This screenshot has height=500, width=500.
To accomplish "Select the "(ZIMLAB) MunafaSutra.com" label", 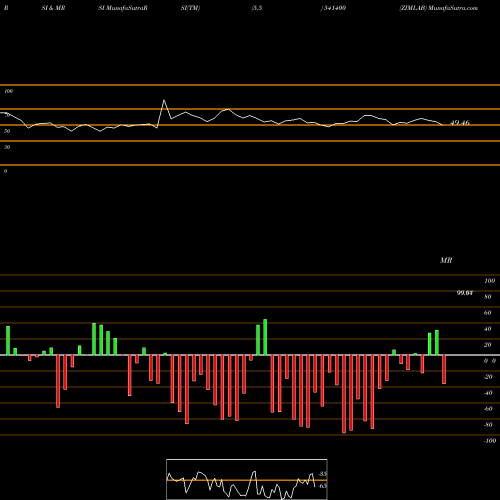I will click(x=439, y=8).
